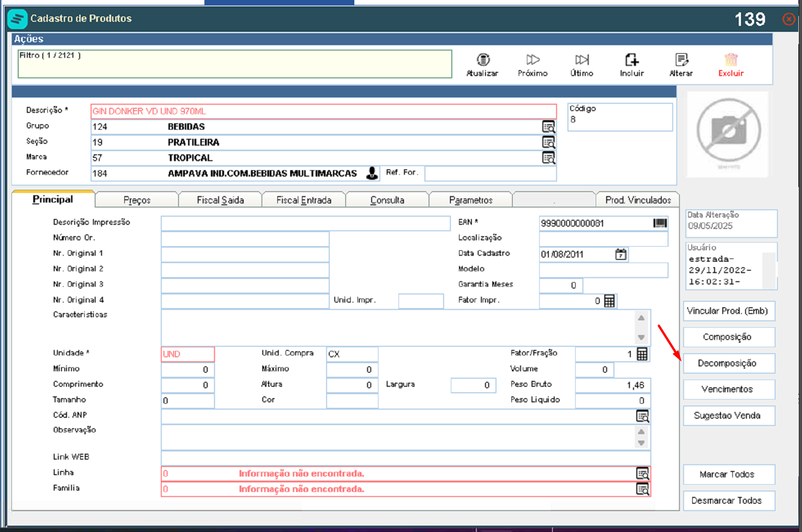
Task: Click the EAN barcode icon
Action: point(660,223)
